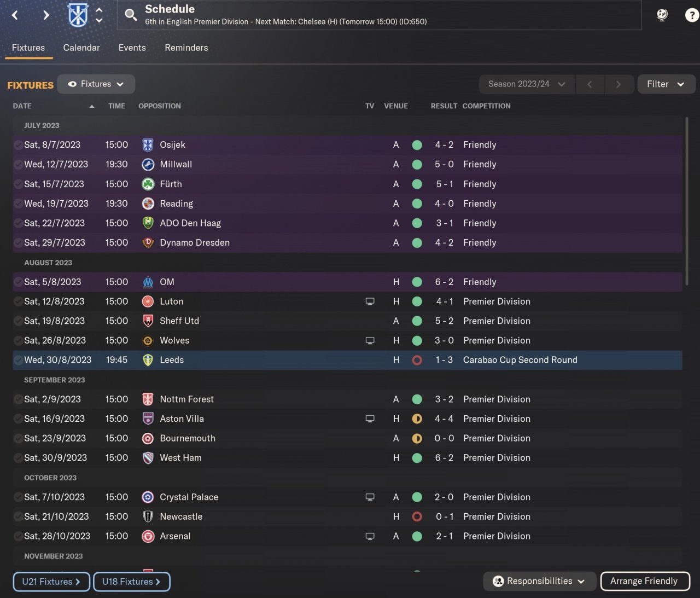Click the Arsenal club badge icon
The height and width of the screenshot is (598, 700).
coord(148,536)
